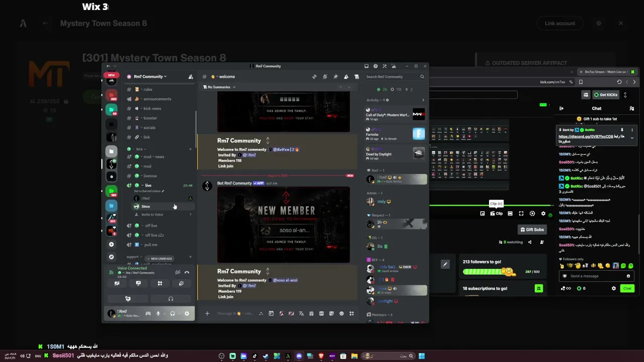Viewport: 644px width, 362px height.
Task: Open the No Summaries dropdown
Action: pyautogui.click(x=219, y=87)
